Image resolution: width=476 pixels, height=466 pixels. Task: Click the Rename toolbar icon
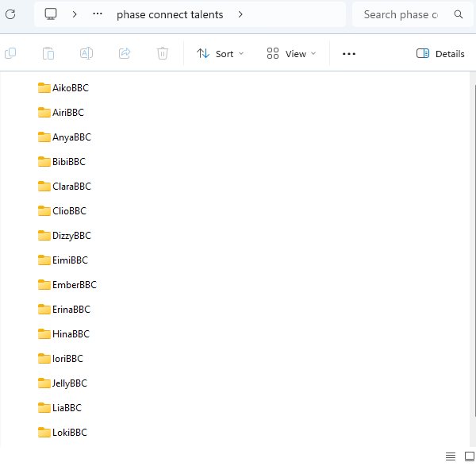pos(86,53)
